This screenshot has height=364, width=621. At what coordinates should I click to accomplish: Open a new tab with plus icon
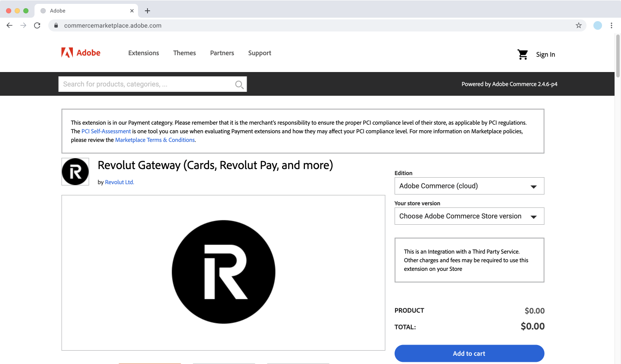[x=147, y=11]
